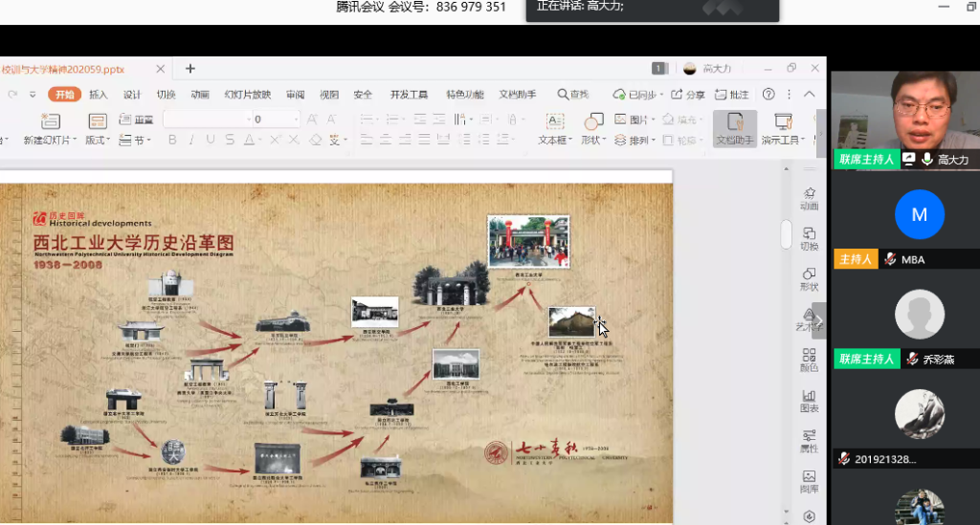Open new document tab with plus button
The height and width of the screenshot is (525, 980).
[x=189, y=69]
